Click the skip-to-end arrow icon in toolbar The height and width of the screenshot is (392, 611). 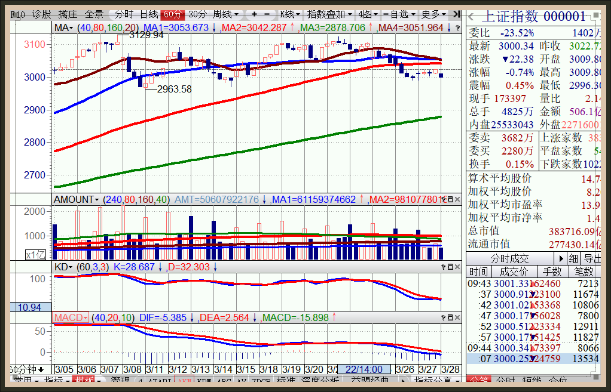457,14
